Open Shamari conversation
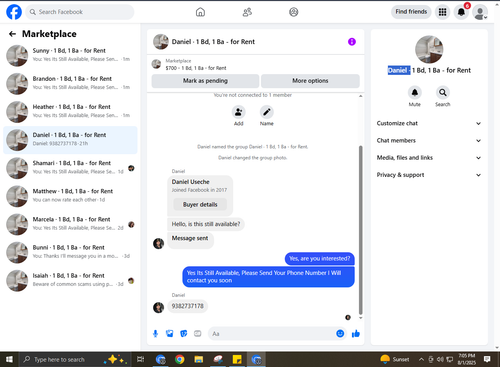The height and width of the screenshot is (367, 500). 70,168
